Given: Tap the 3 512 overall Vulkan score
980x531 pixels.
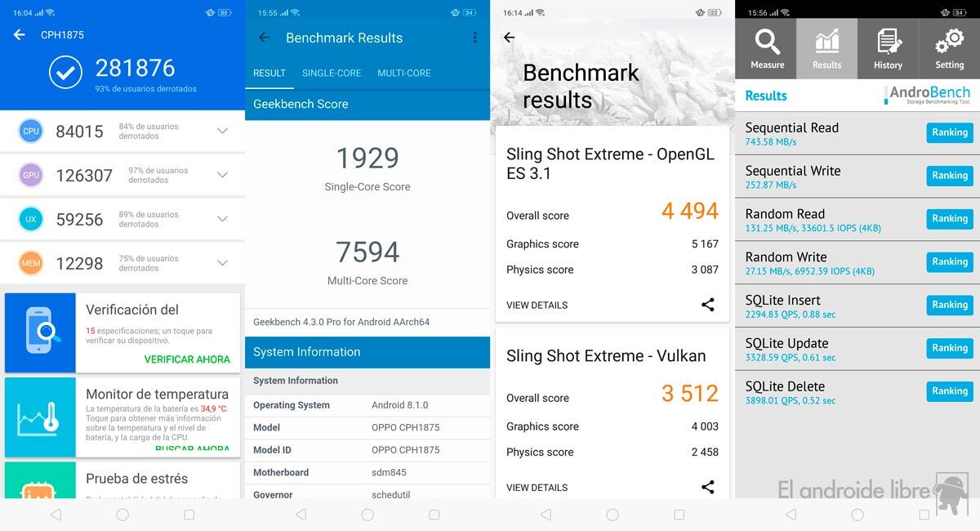Looking at the screenshot, I should (690, 394).
